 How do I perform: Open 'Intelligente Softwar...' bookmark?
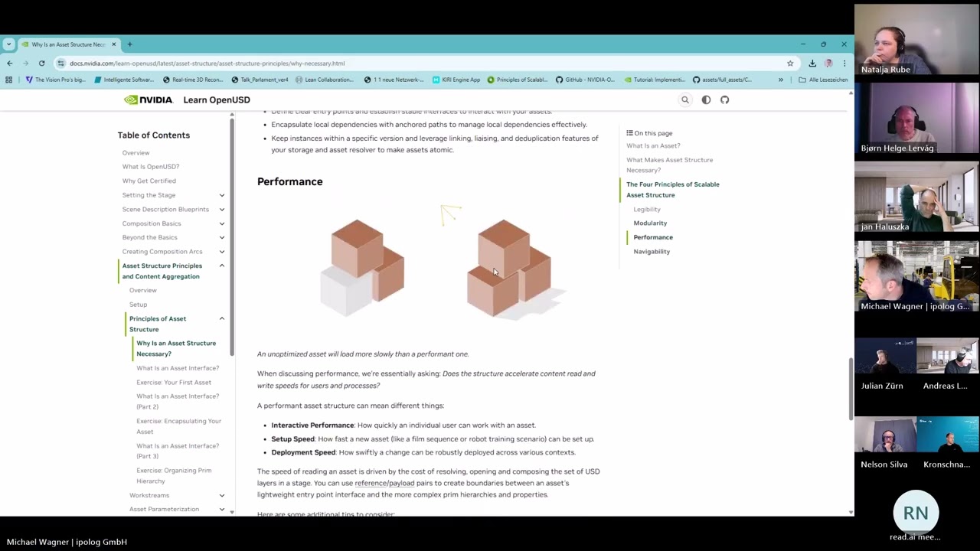tap(124, 80)
